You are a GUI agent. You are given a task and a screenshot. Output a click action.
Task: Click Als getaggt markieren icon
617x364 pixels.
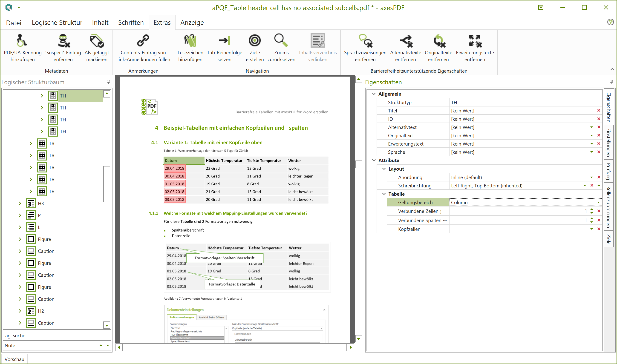tap(97, 41)
